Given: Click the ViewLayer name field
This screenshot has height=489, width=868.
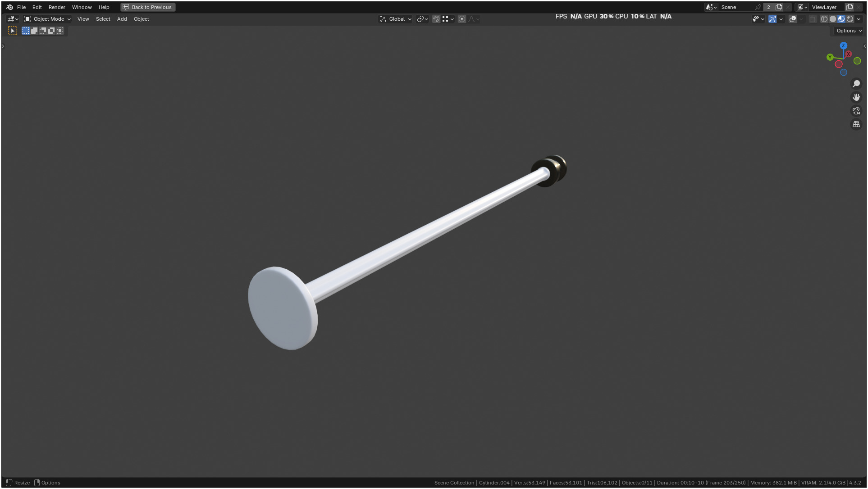Looking at the screenshot, I should click(827, 7).
